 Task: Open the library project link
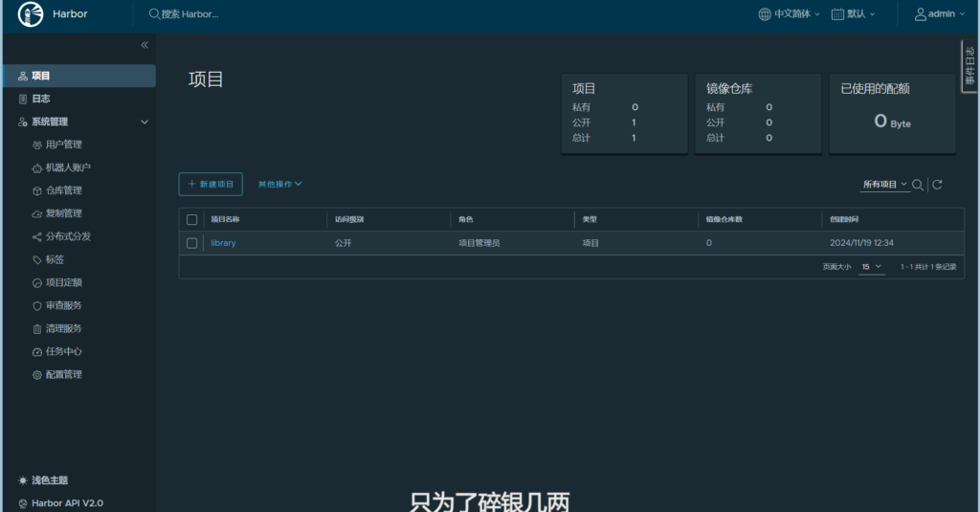223,243
